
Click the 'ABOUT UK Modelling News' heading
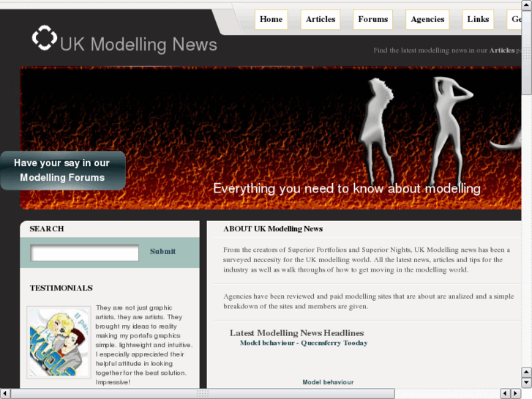pyautogui.click(x=273, y=229)
